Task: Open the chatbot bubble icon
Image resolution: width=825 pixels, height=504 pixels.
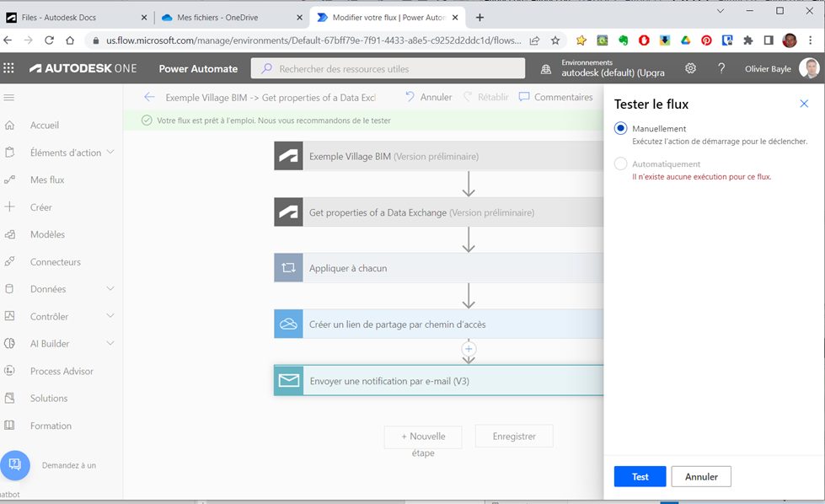Action: coord(14,465)
